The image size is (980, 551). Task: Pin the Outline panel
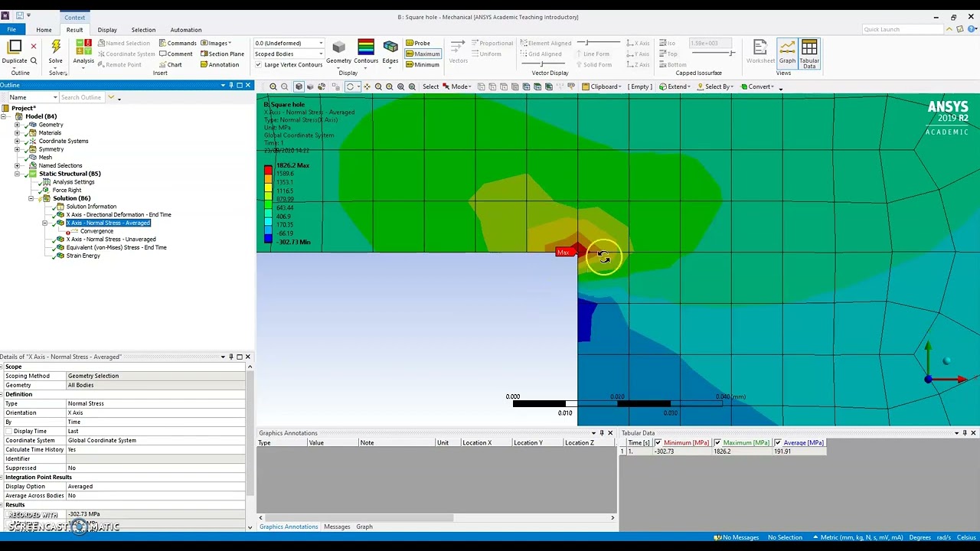[x=230, y=85]
